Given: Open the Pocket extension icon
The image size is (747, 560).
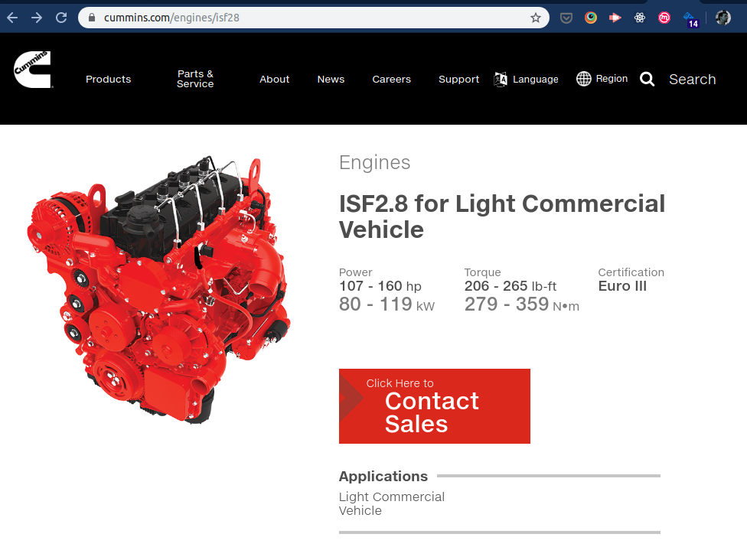Looking at the screenshot, I should [x=566, y=18].
